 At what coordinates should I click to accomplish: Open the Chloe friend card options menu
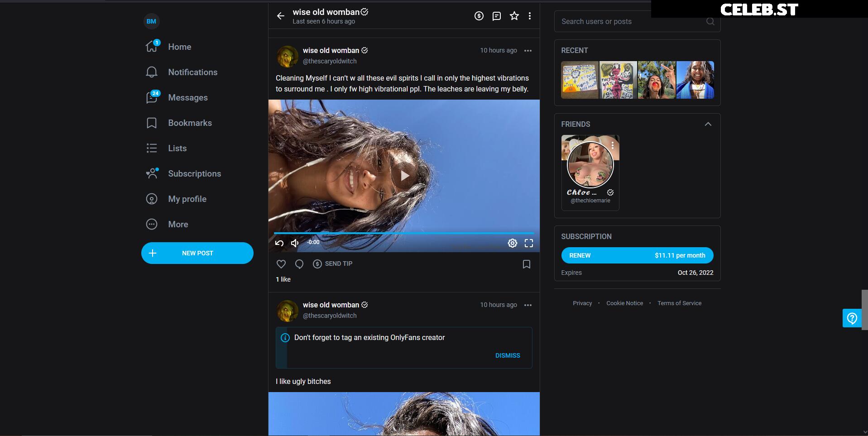coord(613,145)
